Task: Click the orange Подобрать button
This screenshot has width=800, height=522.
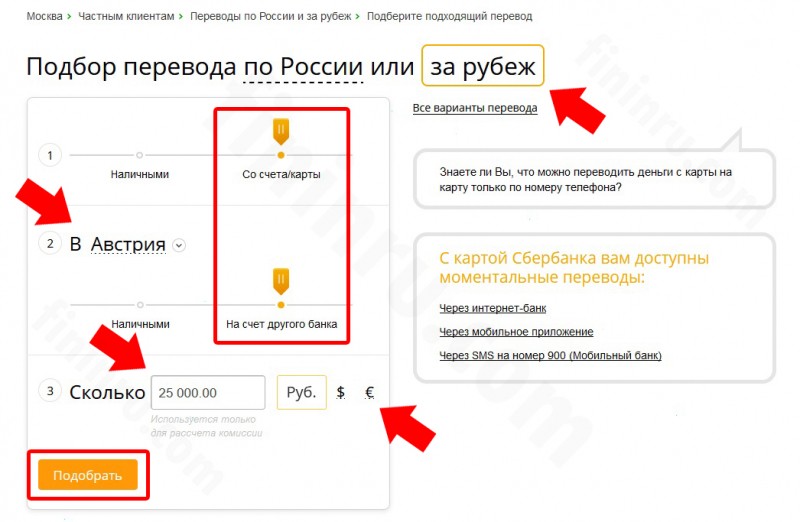Action: (88, 475)
